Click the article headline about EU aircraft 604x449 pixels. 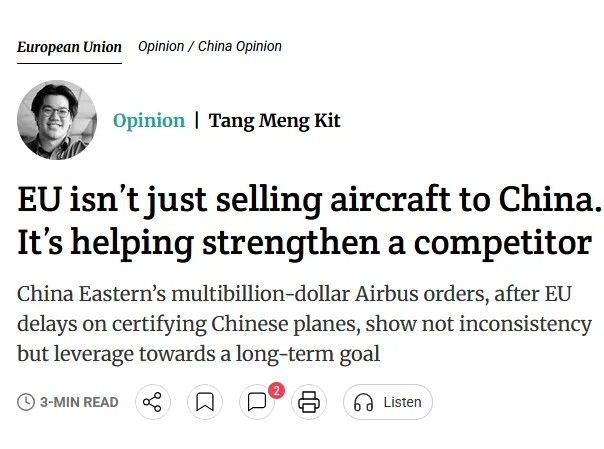point(309,221)
